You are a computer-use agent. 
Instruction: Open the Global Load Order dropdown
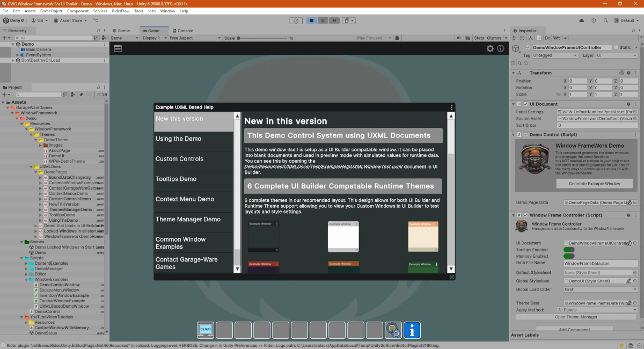600,289
